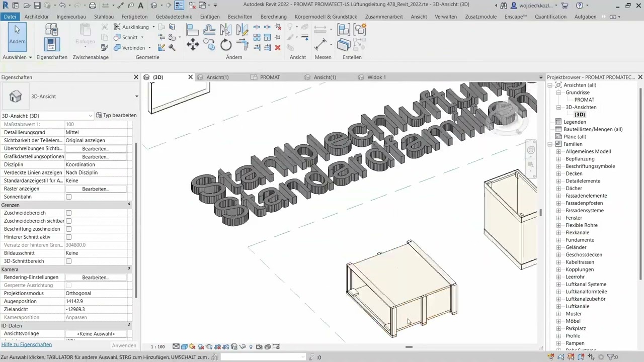This screenshot has height=362, width=644.
Task: Switch to the Einfügen ribbon tab
Action: pos(210,17)
